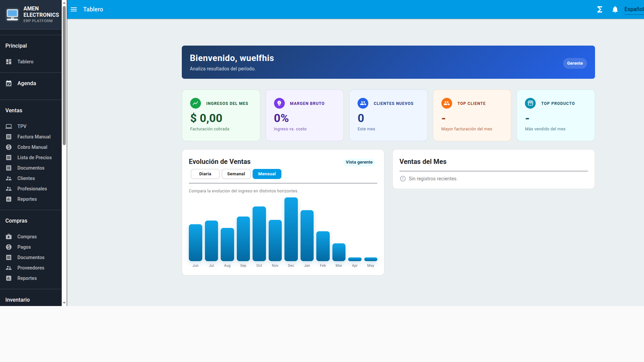The height and width of the screenshot is (362, 644).
Task: Click the Más vendido del mes text
Action: pyautogui.click(x=545, y=129)
